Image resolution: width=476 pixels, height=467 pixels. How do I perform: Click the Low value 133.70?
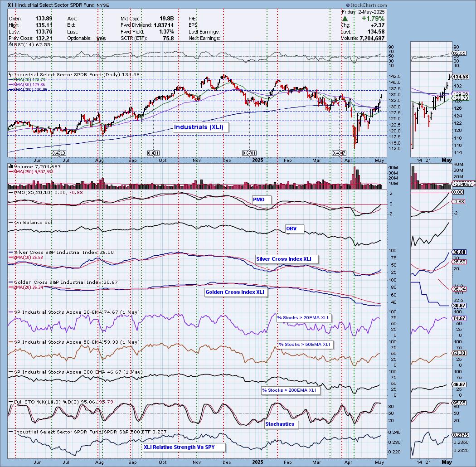point(44,32)
